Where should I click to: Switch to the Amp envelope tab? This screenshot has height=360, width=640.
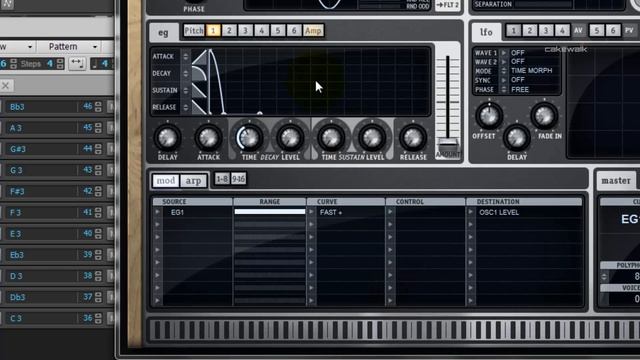pos(313,31)
